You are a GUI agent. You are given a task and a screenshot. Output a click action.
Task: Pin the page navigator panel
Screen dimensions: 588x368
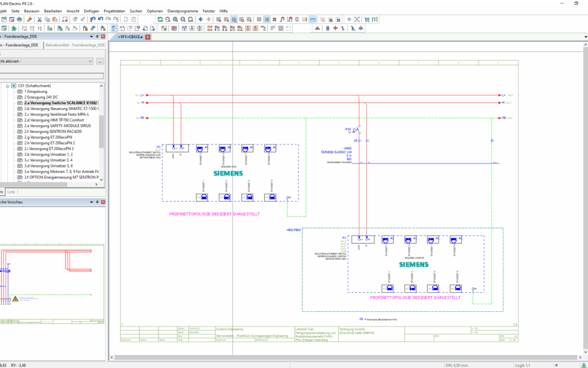97,37
